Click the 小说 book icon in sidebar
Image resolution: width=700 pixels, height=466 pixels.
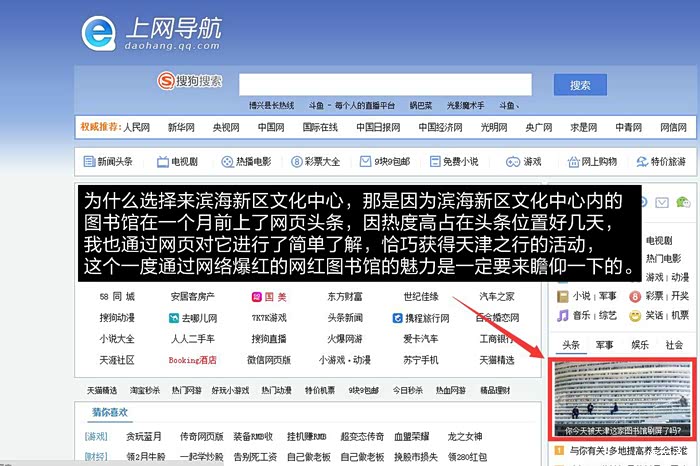562,296
